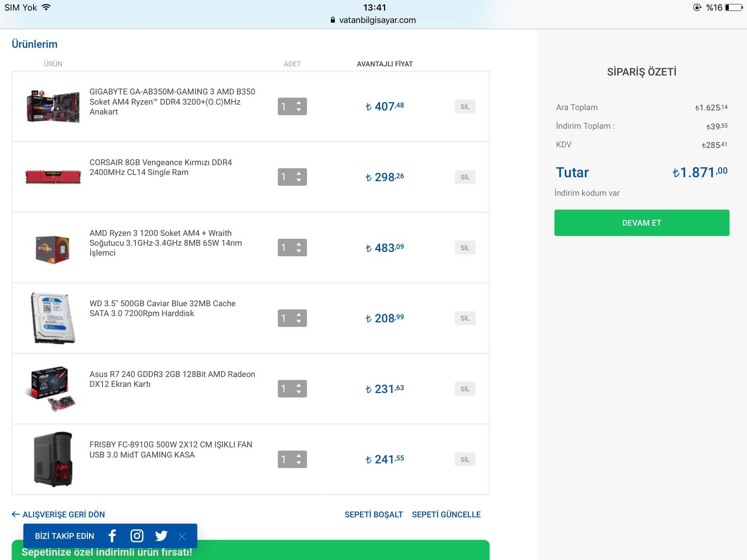Click SEPETİ BOŞALT to empty cart
Image resolution: width=747 pixels, height=560 pixels.
[373, 514]
